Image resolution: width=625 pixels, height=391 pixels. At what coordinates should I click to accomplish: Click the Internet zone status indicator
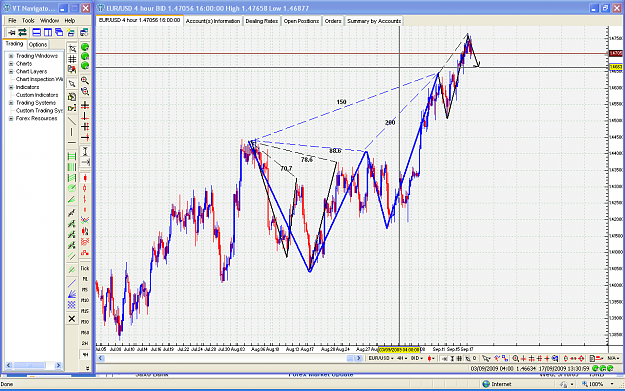(x=497, y=384)
